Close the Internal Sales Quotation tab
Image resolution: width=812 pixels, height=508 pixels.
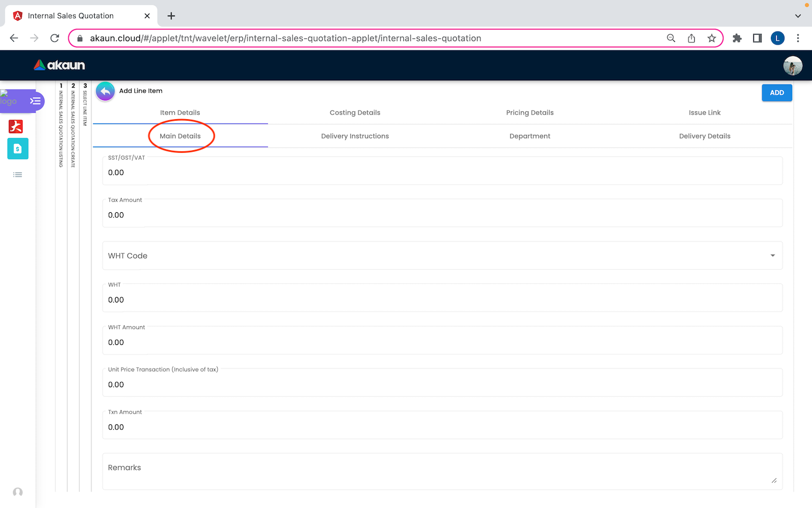(147, 16)
